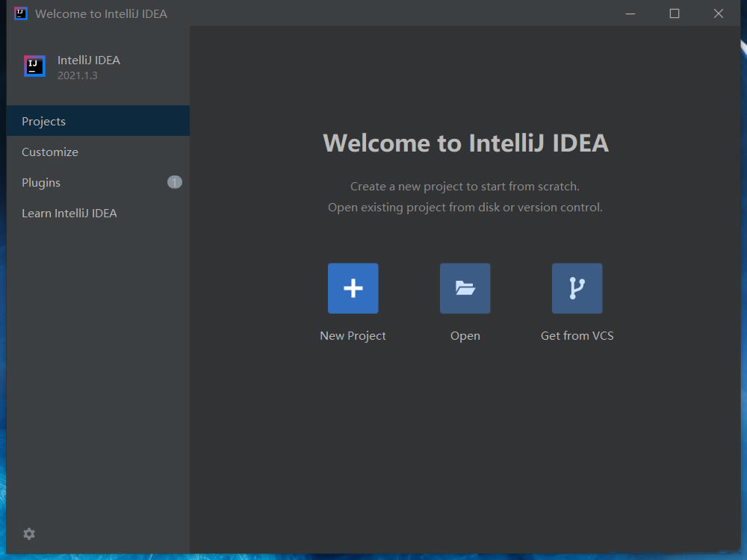The height and width of the screenshot is (560, 747).
Task: Select the Projects tab
Action: click(98, 121)
